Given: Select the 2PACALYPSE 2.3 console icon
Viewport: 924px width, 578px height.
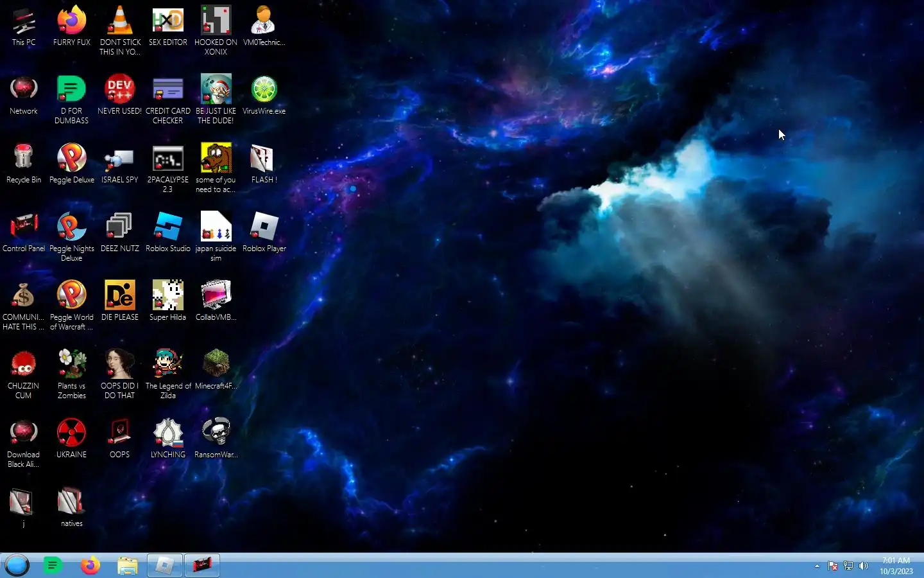Looking at the screenshot, I should tap(168, 168).
